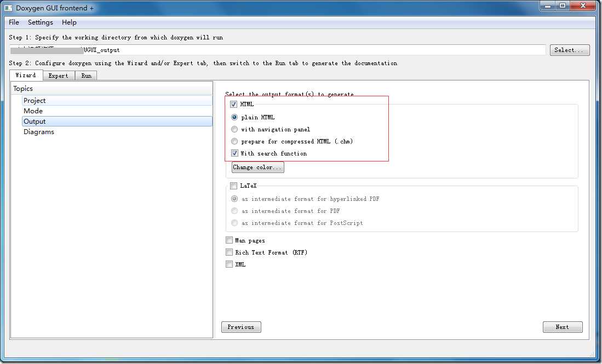Switch to the Wizard tab
Image resolution: width=602 pixels, height=364 pixels.
tap(26, 75)
